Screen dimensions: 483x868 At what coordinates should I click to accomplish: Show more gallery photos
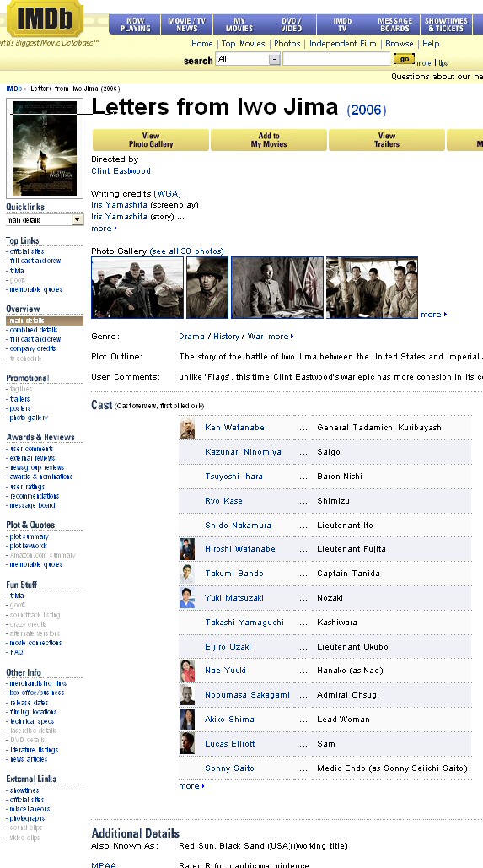(x=434, y=315)
